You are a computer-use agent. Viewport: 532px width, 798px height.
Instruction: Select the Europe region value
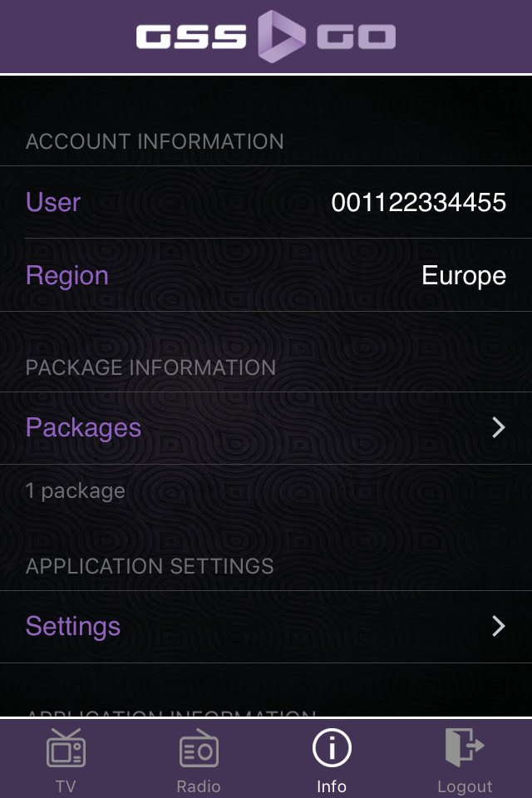tap(463, 275)
